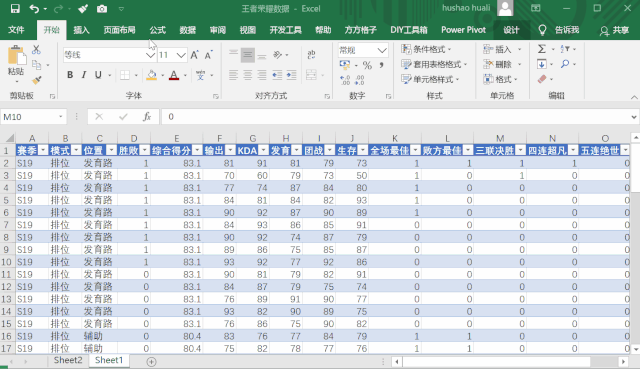Open filter dropdown for 赛季 column
The height and width of the screenshot is (369, 640).
coord(43,151)
